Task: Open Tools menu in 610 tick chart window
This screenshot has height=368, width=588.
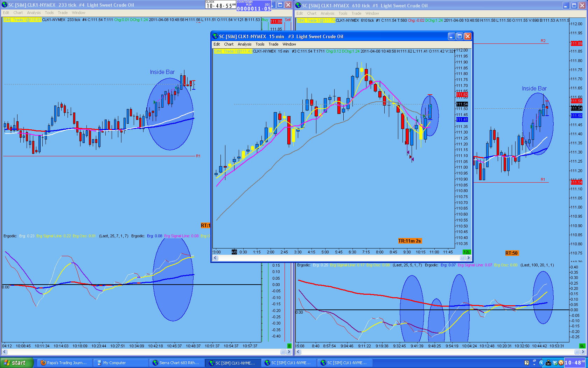Action: [x=343, y=13]
